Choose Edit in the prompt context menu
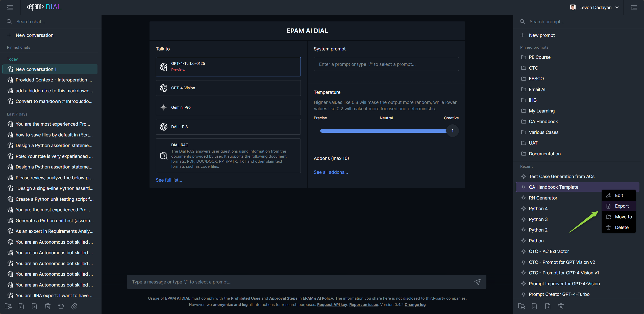644x314 pixels. tap(618, 195)
